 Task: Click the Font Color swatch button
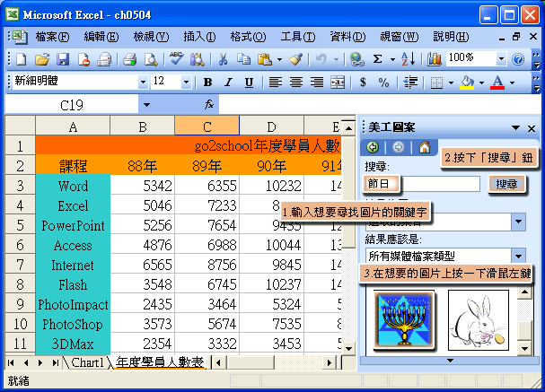pyautogui.click(x=497, y=82)
